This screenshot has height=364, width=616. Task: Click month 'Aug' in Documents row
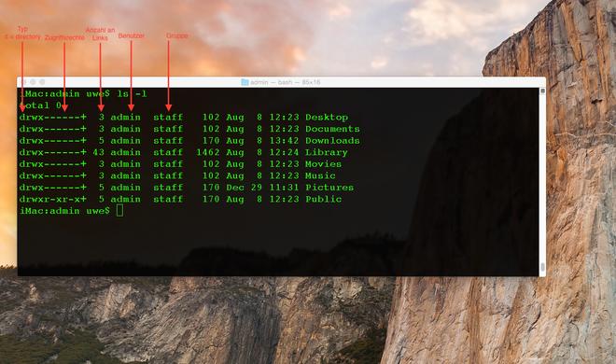(x=235, y=129)
